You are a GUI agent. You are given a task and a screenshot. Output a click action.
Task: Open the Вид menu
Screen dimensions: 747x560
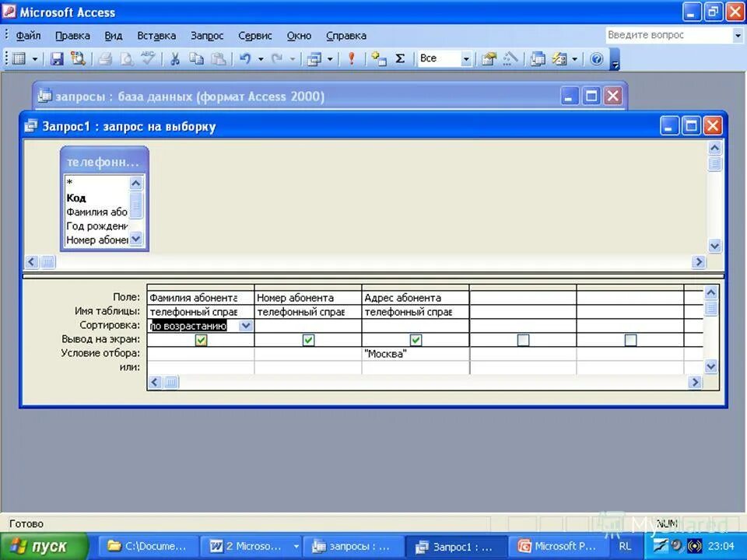point(114,36)
